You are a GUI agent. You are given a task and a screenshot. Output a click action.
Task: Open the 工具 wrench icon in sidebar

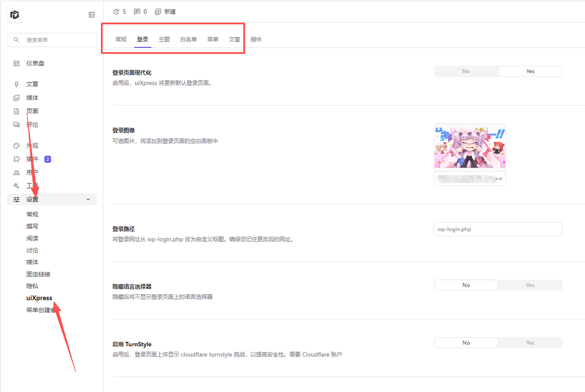[x=17, y=186]
